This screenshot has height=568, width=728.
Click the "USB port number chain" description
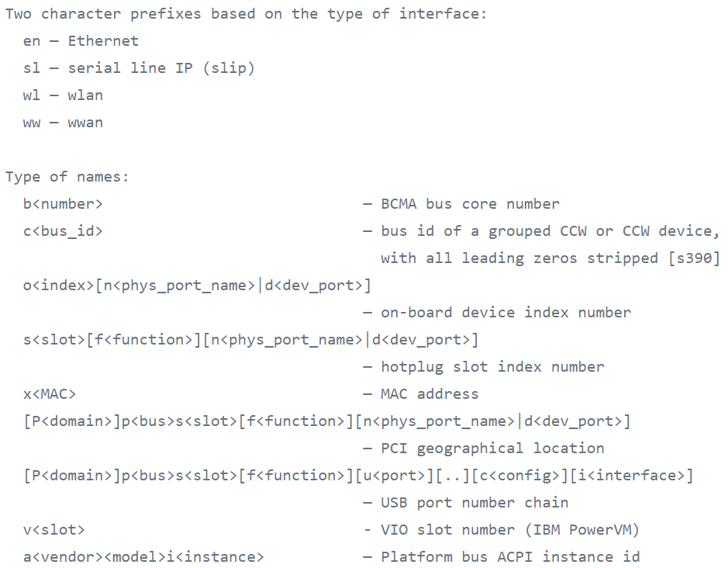click(474, 503)
